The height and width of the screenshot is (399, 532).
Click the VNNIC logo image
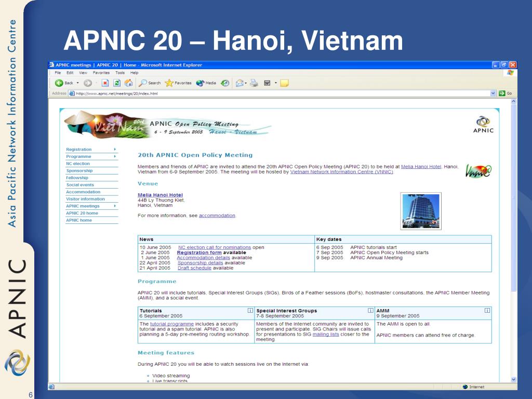coord(478,170)
